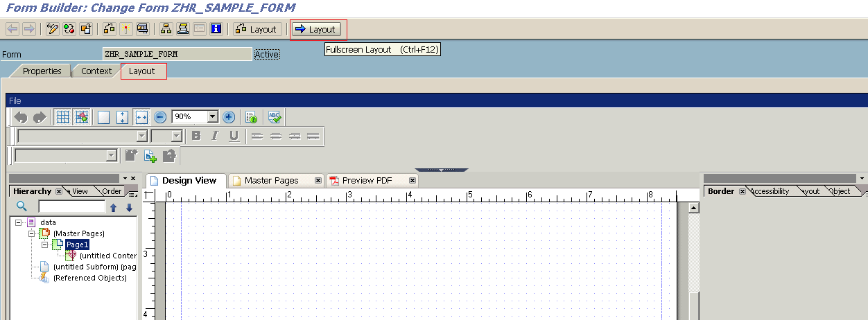Click the Fit Width icon
Image resolution: width=868 pixels, height=320 pixels.
point(141,117)
